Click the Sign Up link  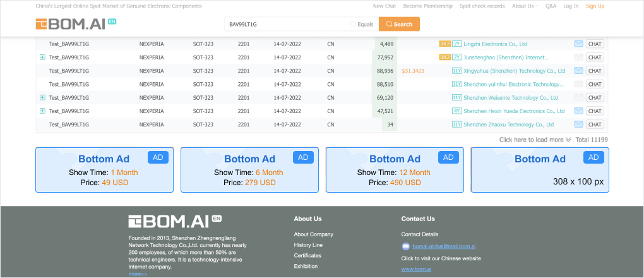point(595,6)
